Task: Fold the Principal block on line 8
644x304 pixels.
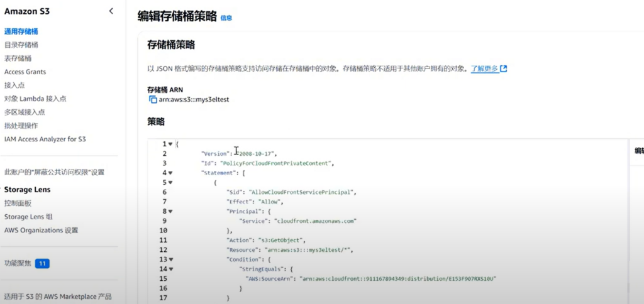Action: [x=170, y=211]
